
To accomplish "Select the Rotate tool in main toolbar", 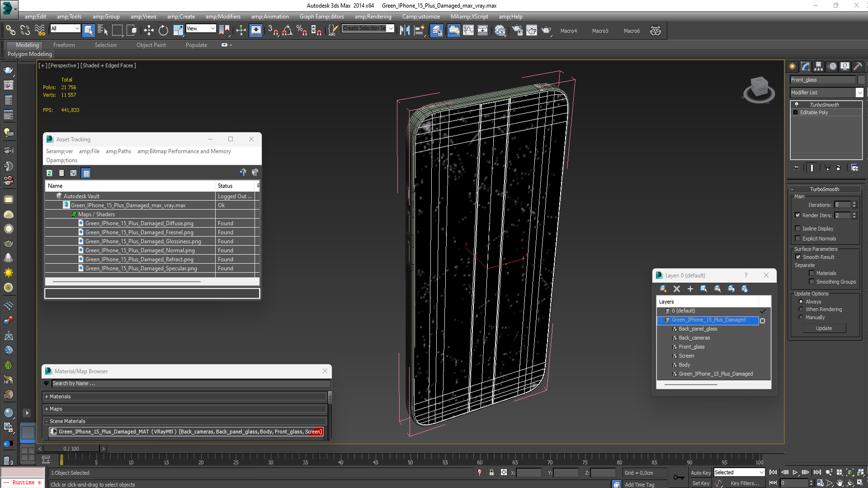I will point(163,30).
